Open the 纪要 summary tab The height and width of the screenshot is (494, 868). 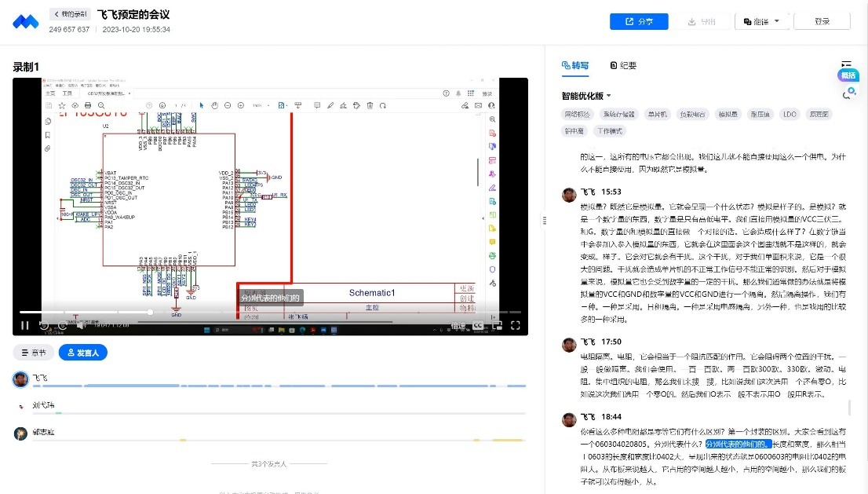click(623, 66)
